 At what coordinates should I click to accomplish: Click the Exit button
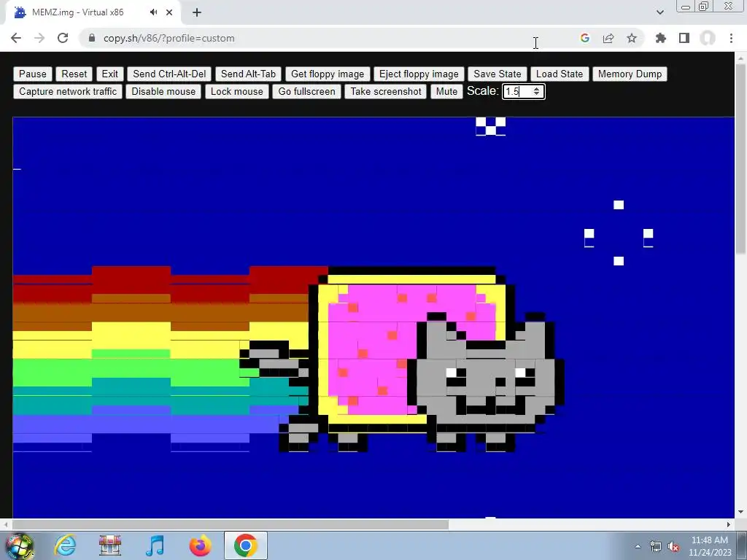(110, 74)
